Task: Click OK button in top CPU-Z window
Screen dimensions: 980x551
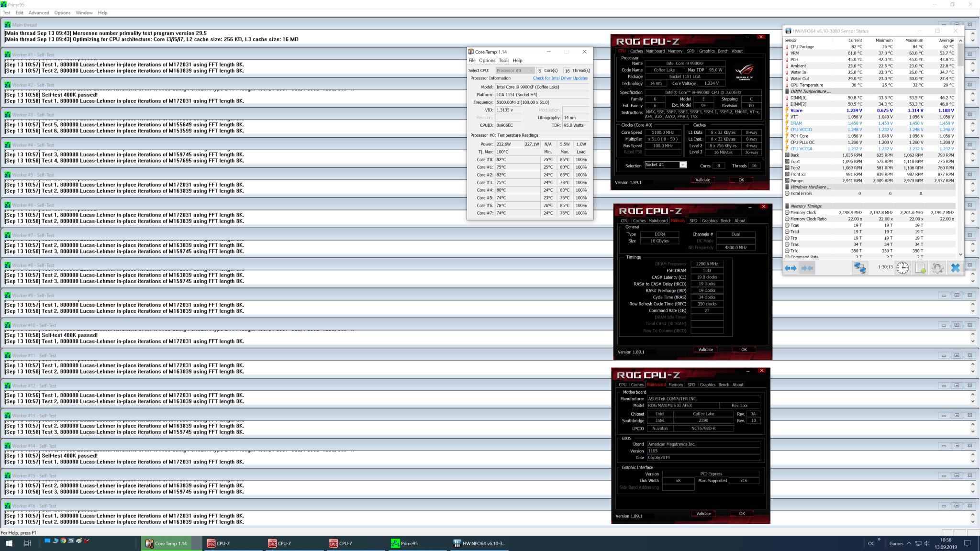Action: click(741, 180)
